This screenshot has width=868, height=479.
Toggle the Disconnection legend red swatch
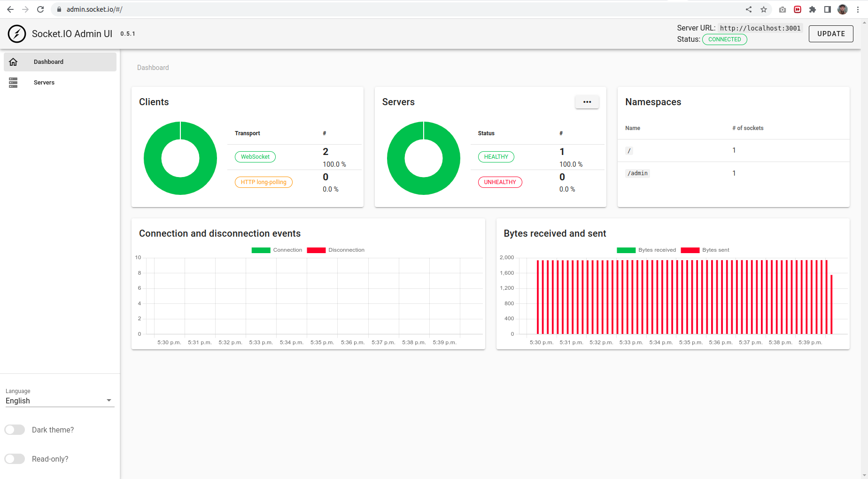316,250
